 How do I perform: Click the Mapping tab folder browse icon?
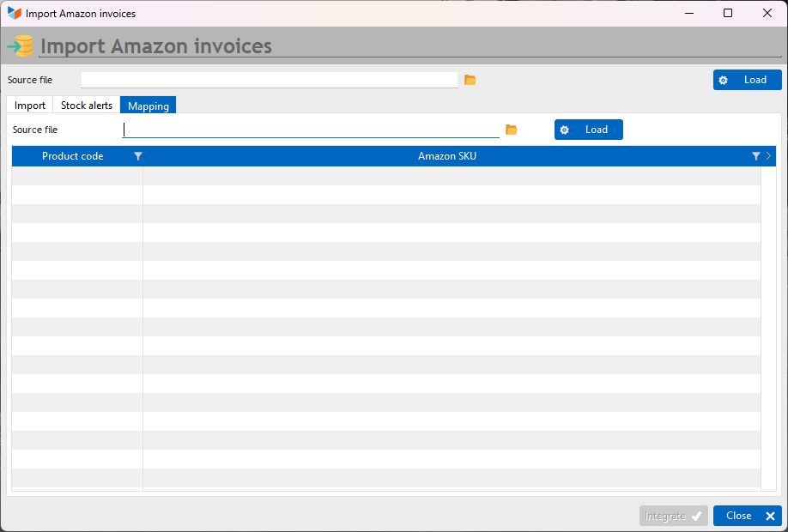point(511,130)
